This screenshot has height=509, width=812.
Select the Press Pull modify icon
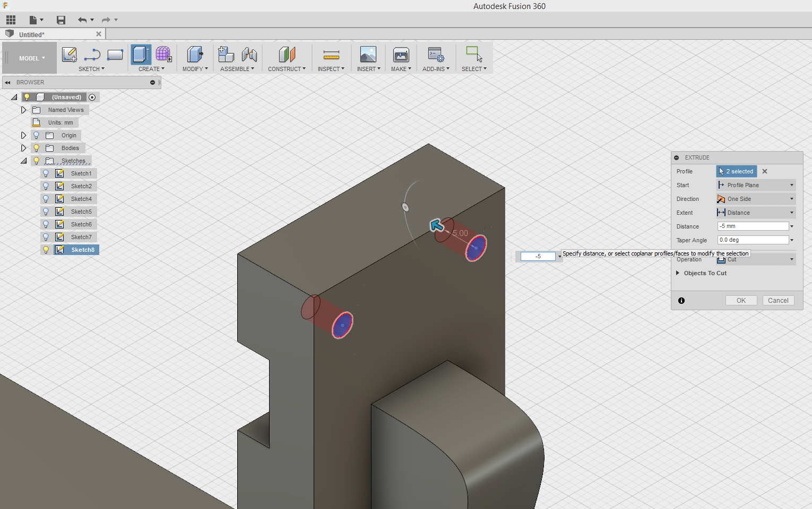pyautogui.click(x=195, y=55)
